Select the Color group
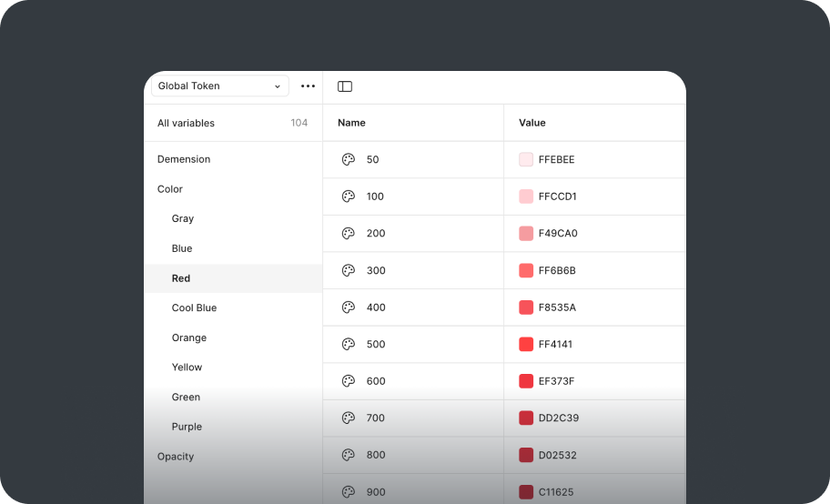The image size is (830, 504). (170, 189)
